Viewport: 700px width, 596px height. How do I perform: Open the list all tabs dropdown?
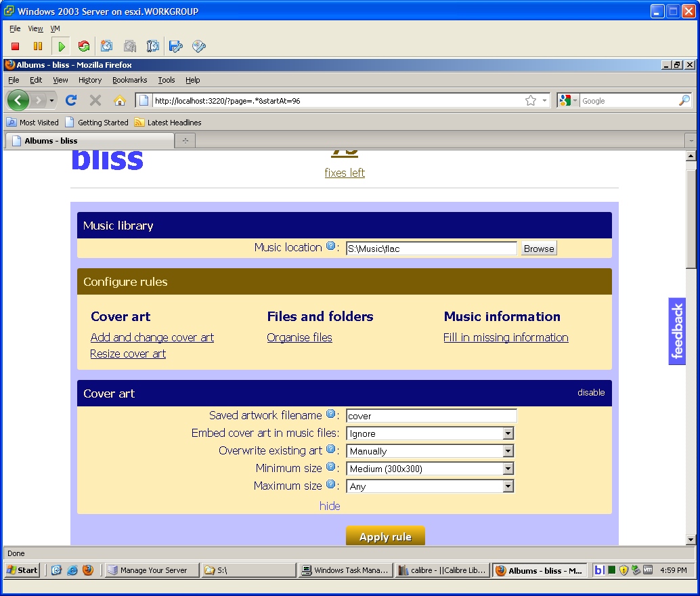[x=691, y=141]
